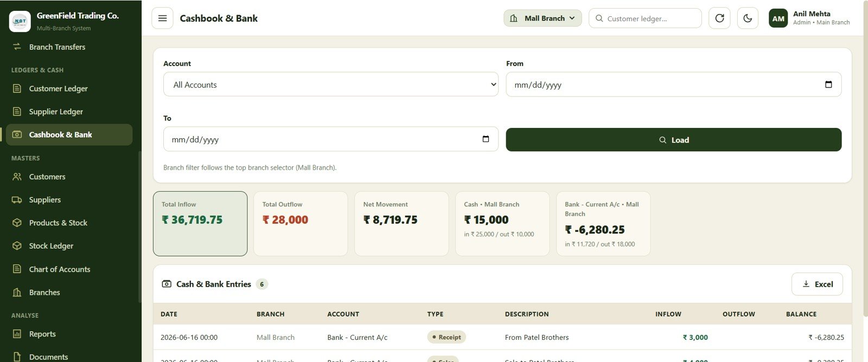The height and width of the screenshot is (362, 868).
Task: Click the Customers people icon
Action: point(17,177)
